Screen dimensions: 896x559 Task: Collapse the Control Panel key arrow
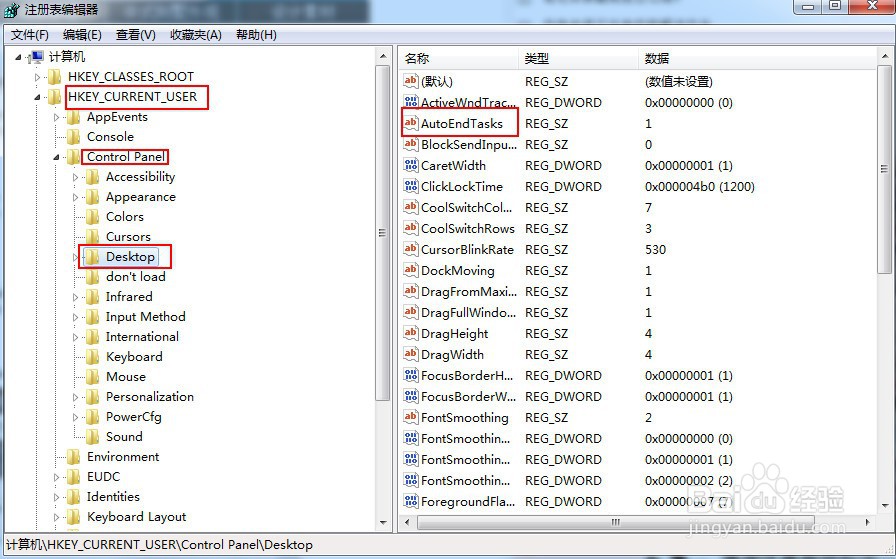[x=56, y=157]
